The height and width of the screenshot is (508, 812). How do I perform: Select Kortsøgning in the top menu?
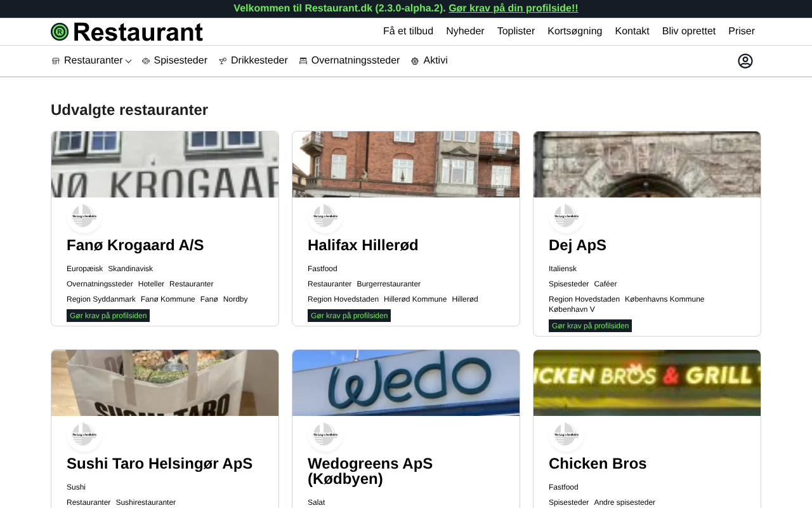575,31
